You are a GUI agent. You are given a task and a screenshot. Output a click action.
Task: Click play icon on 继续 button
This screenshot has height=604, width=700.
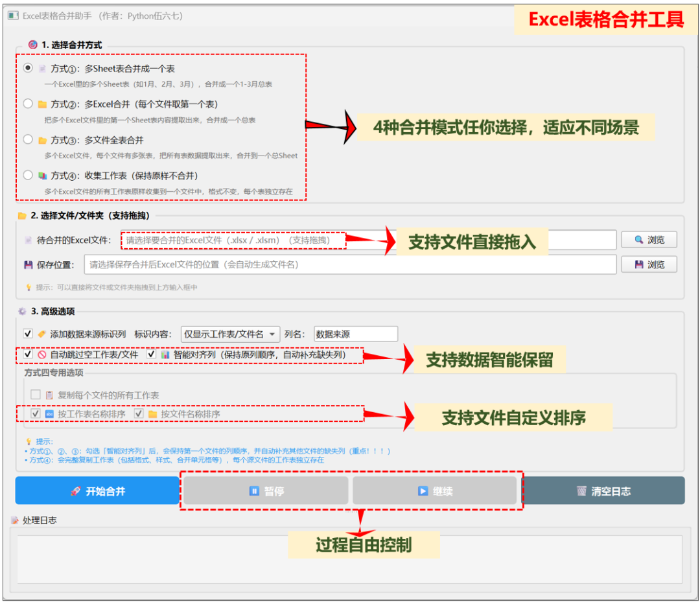[x=423, y=491]
